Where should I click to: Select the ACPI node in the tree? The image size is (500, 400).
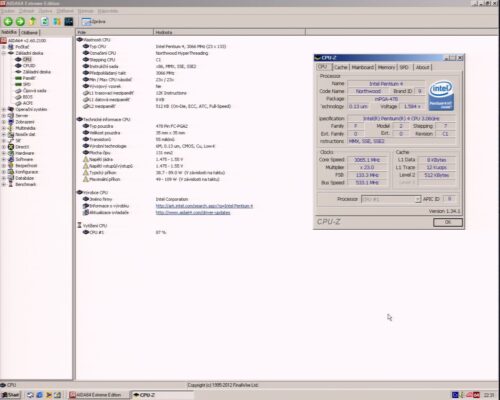[x=28, y=103]
